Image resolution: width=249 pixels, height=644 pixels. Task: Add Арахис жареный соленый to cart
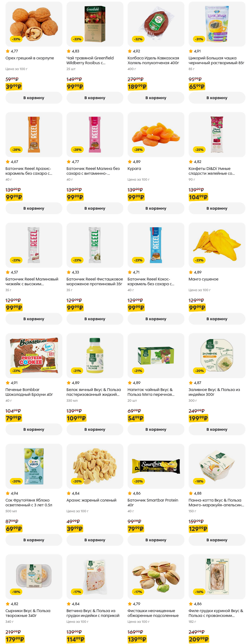click(95, 540)
